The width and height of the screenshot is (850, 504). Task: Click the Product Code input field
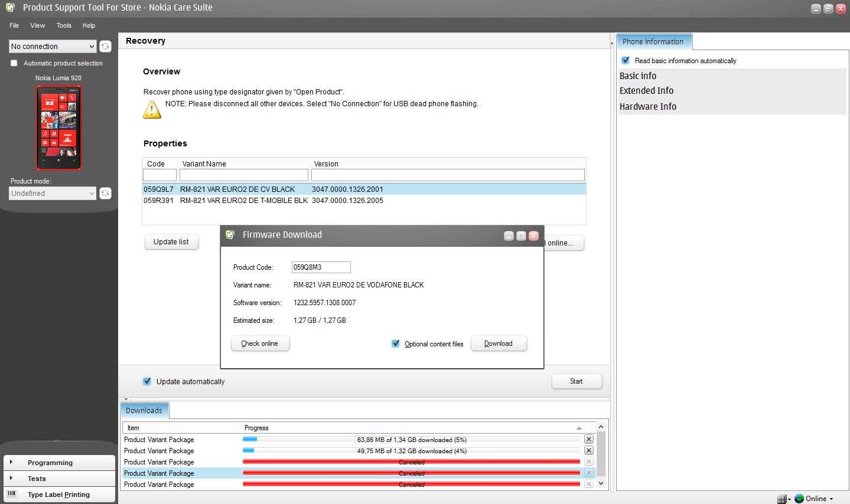coord(321,267)
